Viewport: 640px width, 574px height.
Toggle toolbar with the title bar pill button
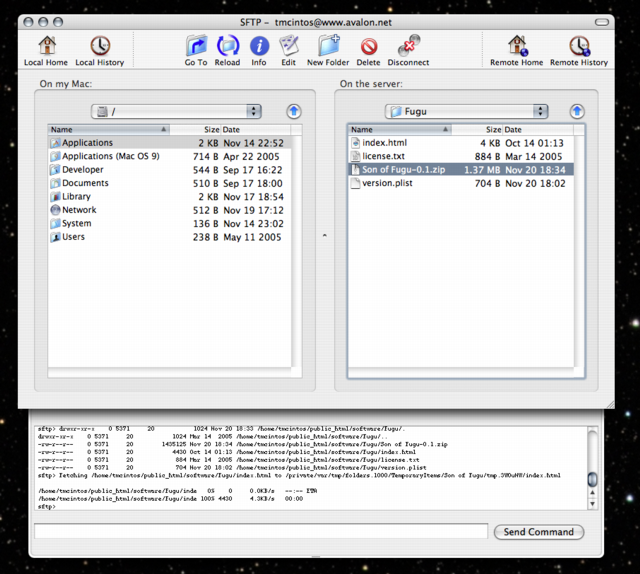pyautogui.click(x=602, y=22)
